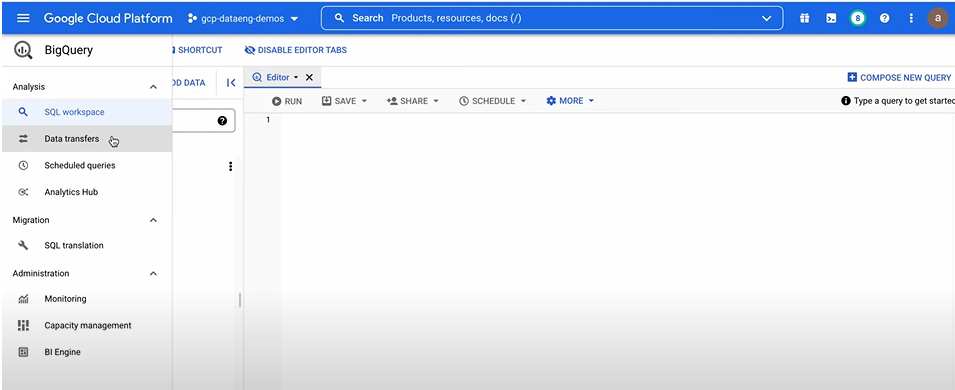The image size is (955, 390).
Task: Click the RUN query button
Action: [287, 101]
